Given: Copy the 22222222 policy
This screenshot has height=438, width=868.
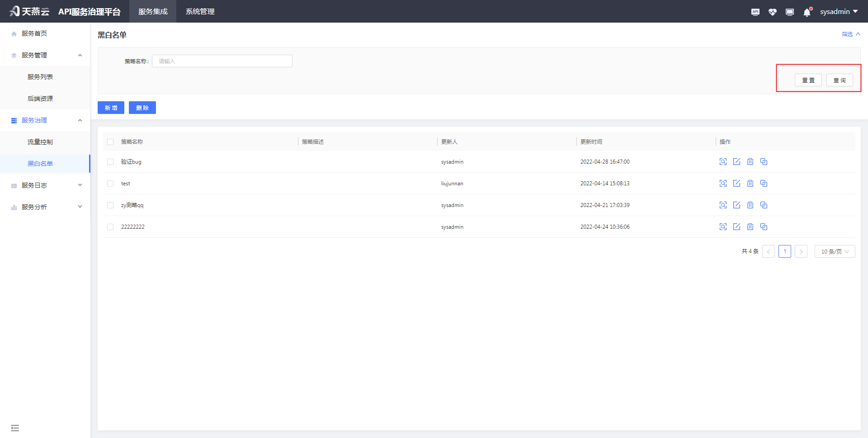Looking at the screenshot, I should [764, 227].
